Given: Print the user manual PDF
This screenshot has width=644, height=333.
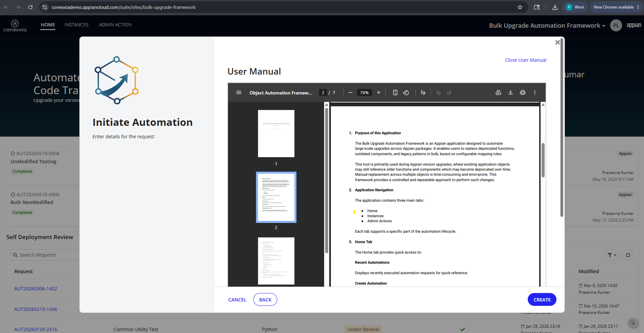Looking at the screenshot, I should pos(523,93).
